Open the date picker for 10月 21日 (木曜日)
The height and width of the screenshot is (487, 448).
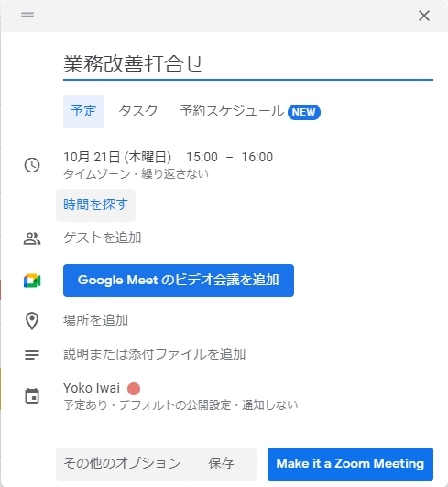tap(117, 157)
